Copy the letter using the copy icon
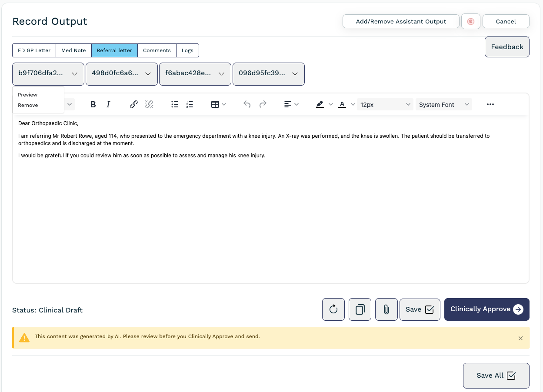This screenshot has height=392, width=543. [x=360, y=309]
